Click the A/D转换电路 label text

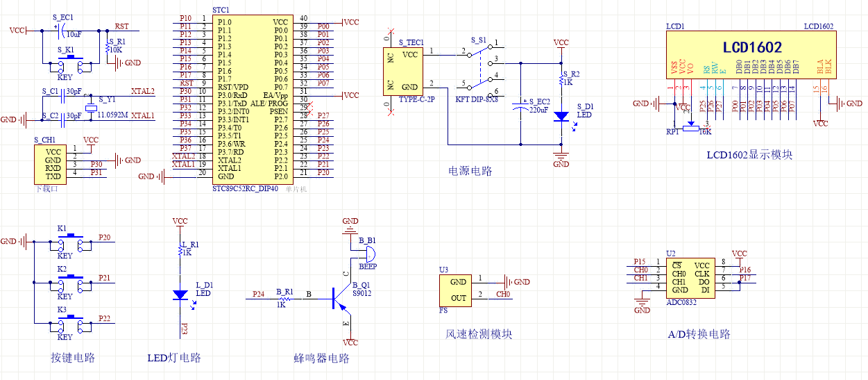699,334
